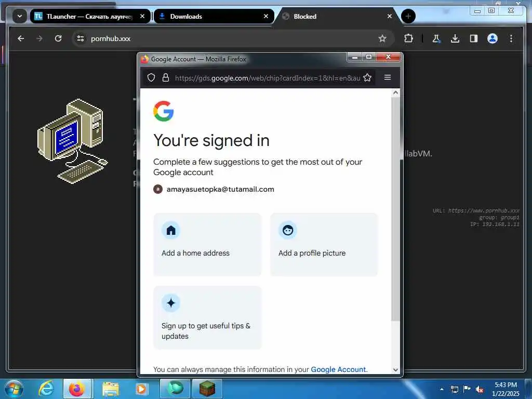The height and width of the screenshot is (399, 532).
Task: View Firefox site security padlock
Action: tap(166, 78)
